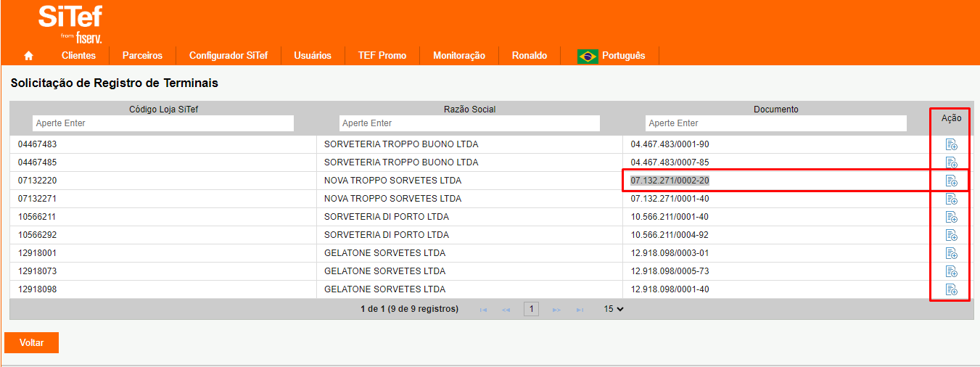Viewport: 980px width, 367px height.
Task: Click GELATONE SORVETES LTDA in row 12918098
Action: coord(384,289)
